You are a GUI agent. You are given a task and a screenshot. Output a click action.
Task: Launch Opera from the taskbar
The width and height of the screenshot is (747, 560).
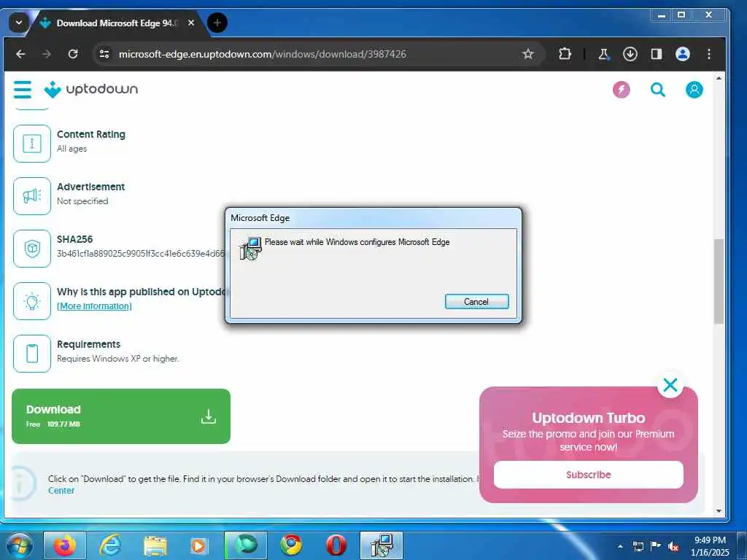point(336,545)
